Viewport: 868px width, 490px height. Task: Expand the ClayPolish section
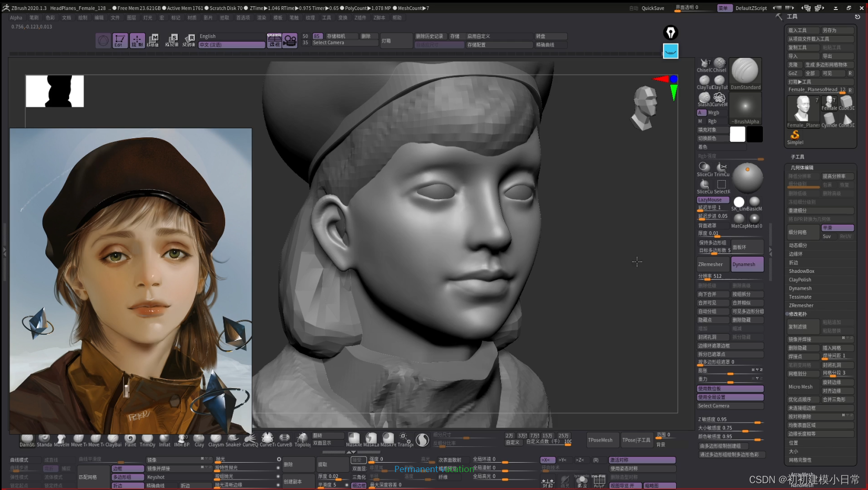pyautogui.click(x=800, y=280)
